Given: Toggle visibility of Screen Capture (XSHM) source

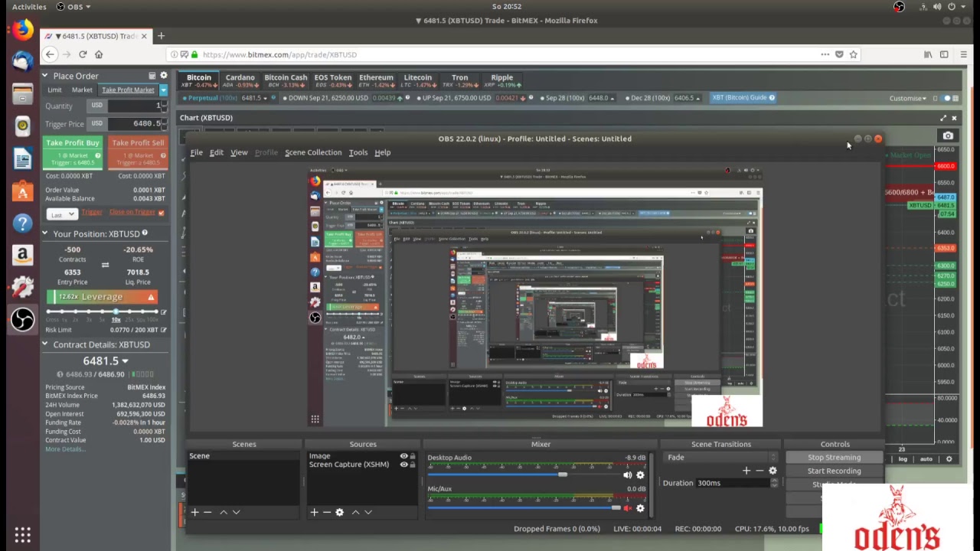Looking at the screenshot, I should (x=403, y=465).
